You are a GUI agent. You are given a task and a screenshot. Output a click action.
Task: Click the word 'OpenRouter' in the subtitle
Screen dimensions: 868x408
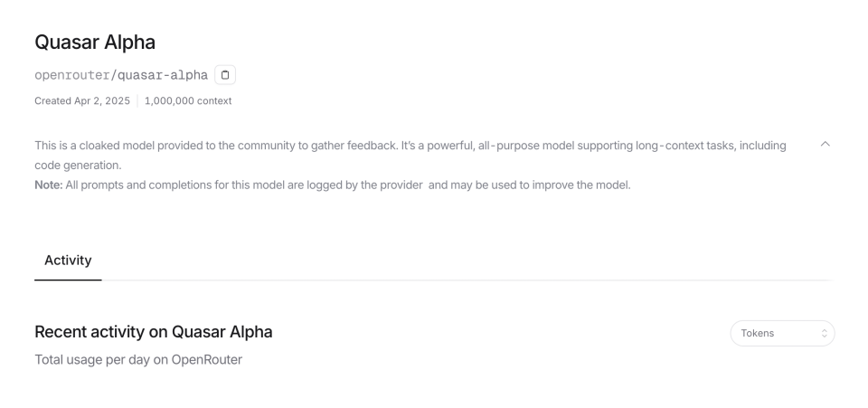(207, 359)
